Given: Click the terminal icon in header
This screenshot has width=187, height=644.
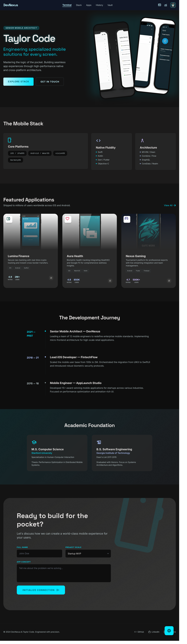Looking at the screenshot, I should click(x=160, y=5).
